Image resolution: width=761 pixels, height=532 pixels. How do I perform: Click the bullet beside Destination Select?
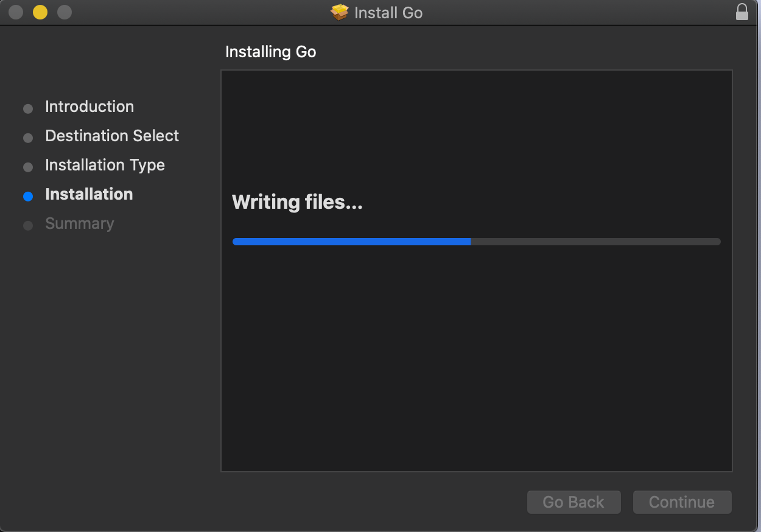[28, 138]
